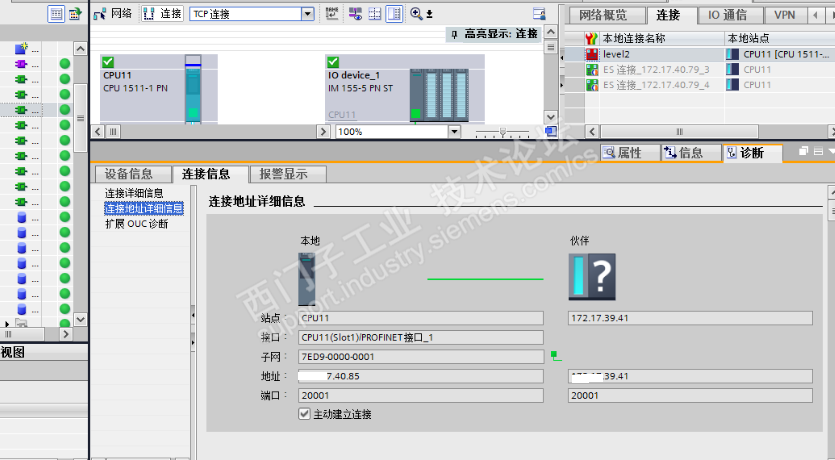The image size is (835, 460).
Task: Click the 网络 network button
Action: [112, 13]
